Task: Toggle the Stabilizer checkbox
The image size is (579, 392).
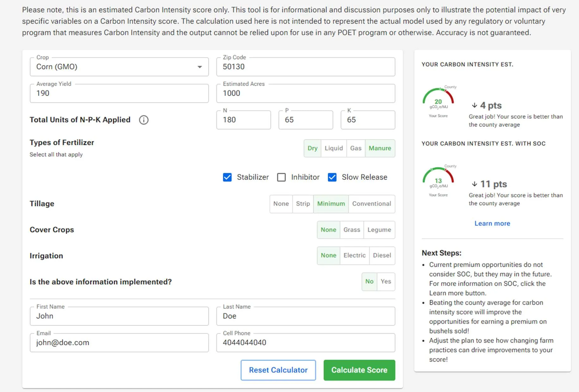Action: [x=227, y=177]
